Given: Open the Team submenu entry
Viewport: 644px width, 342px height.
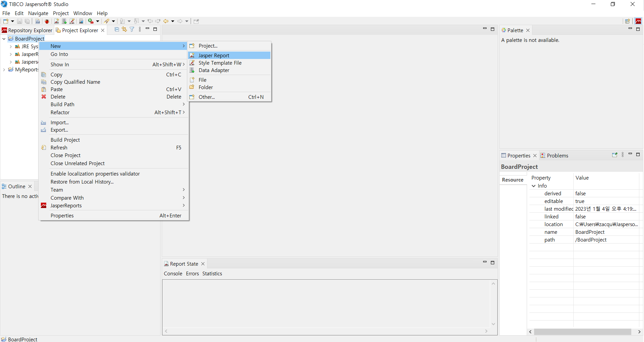Looking at the screenshot, I should (114, 190).
